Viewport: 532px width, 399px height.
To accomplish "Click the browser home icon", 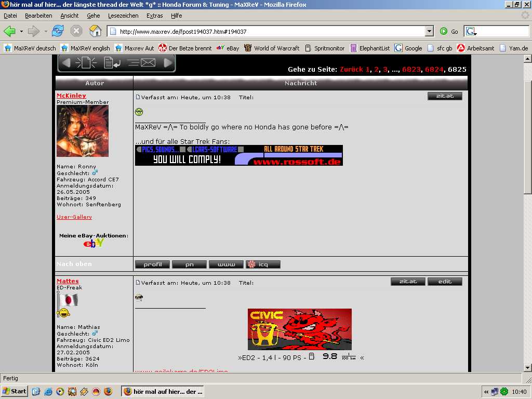I will click(x=96, y=31).
